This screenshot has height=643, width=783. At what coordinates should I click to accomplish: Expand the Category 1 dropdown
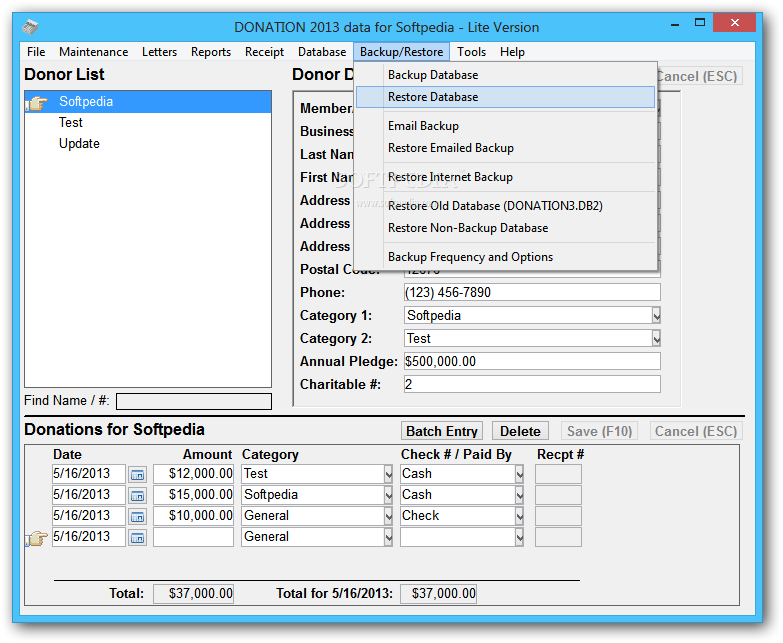[656, 316]
